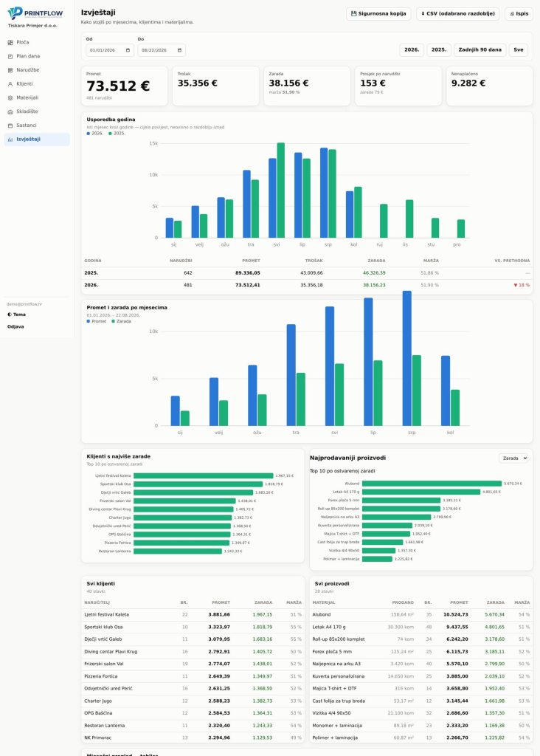Switch to Materijali section
The width and height of the screenshot is (540, 756).
tap(37, 98)
